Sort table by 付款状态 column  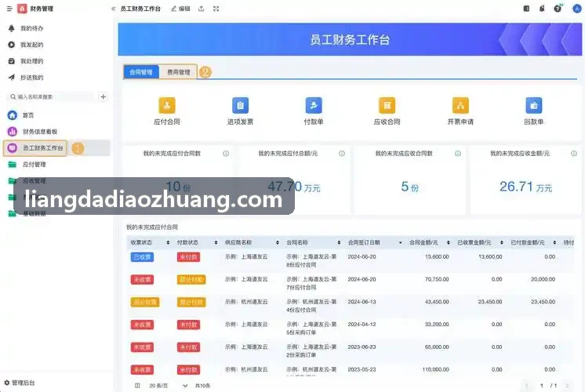click(x=216, y=242)
